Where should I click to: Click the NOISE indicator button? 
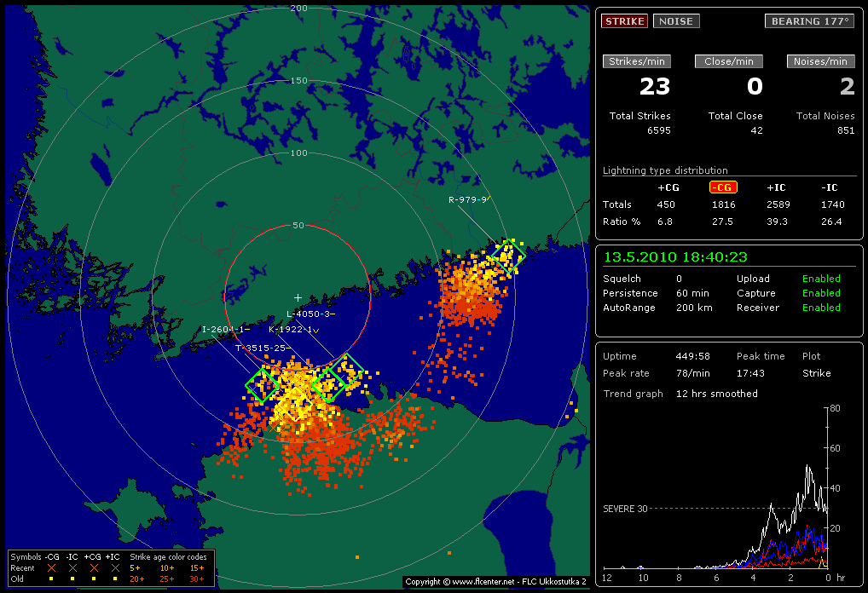676,21
